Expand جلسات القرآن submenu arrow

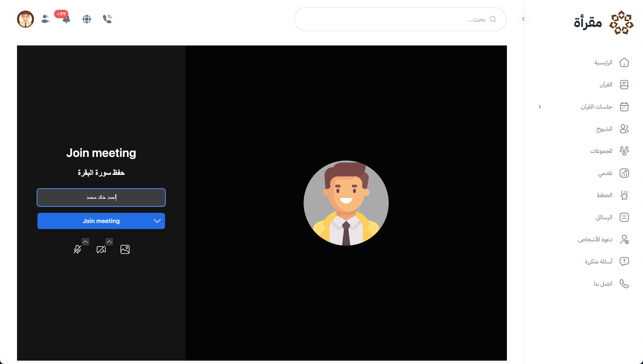point(540,107)
